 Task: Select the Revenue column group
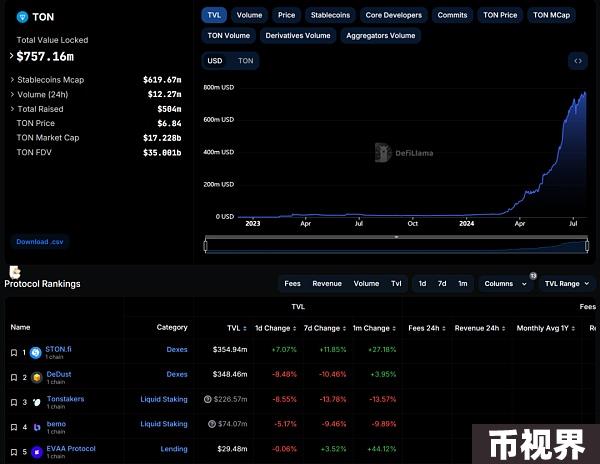(327, 284)
